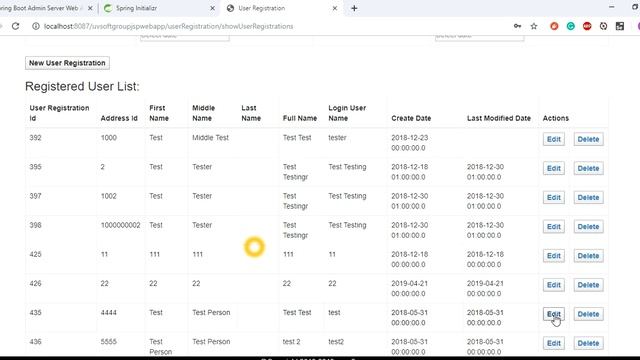
Task: Edit user registration 397
Action: pos(553,198)
